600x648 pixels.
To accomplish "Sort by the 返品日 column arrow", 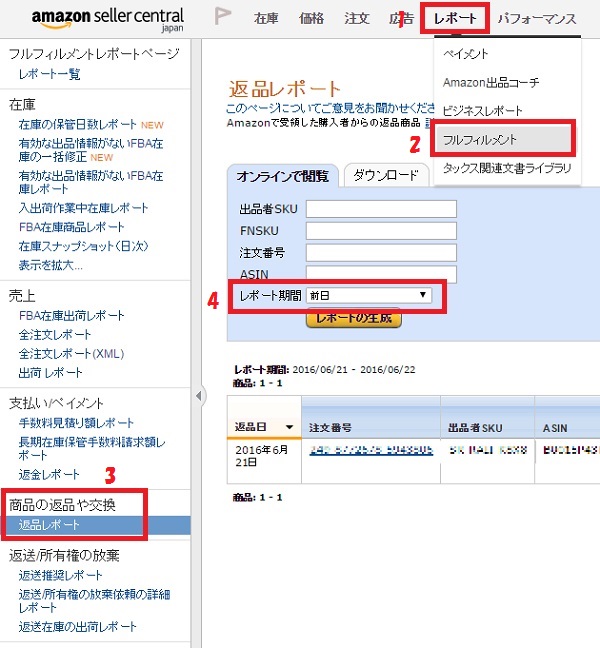I will (289, 427).
